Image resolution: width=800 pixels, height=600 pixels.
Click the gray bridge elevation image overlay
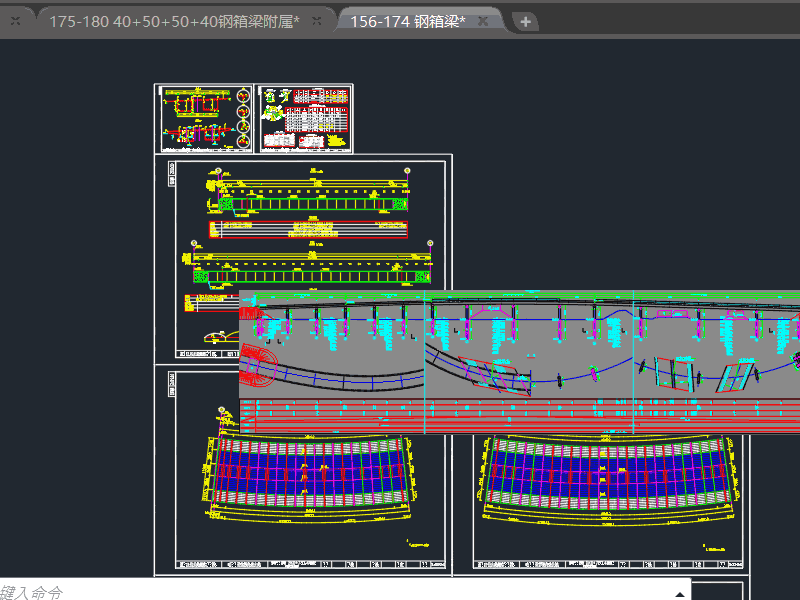click(519, 362)
